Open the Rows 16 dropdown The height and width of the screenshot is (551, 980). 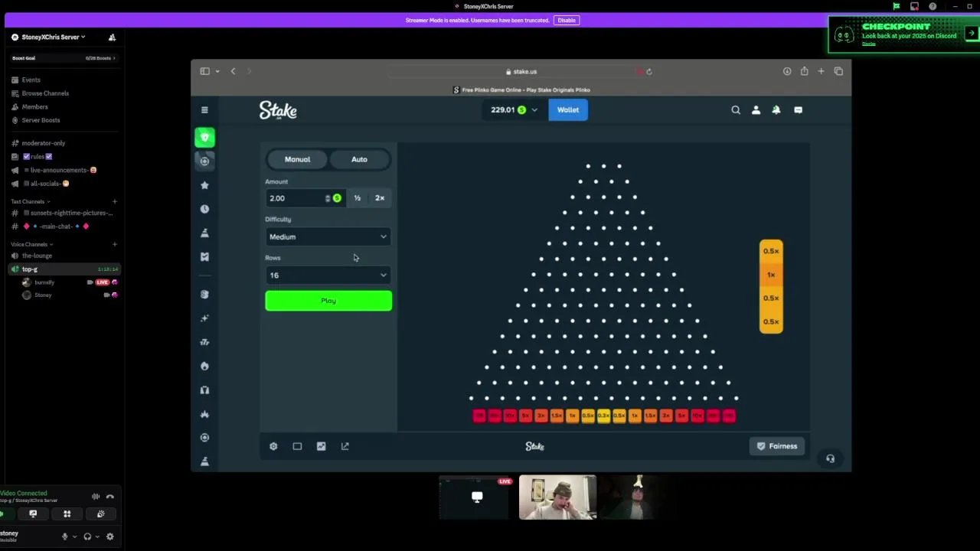pos(328,275)
